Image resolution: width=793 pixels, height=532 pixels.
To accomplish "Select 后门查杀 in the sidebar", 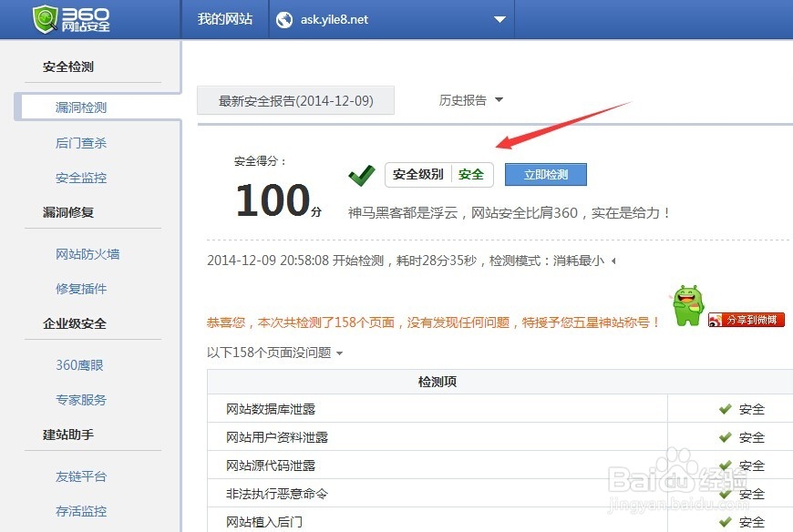I will (x=80, y=142).
